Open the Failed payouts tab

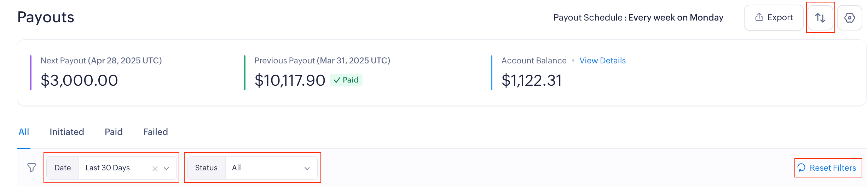(156, 132)
